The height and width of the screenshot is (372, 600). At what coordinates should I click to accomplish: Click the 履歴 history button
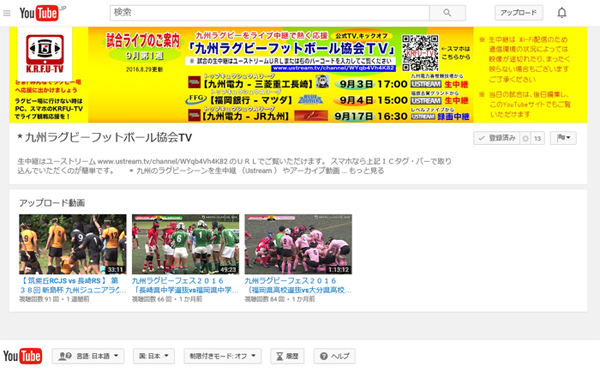click(x=287, y=356)
